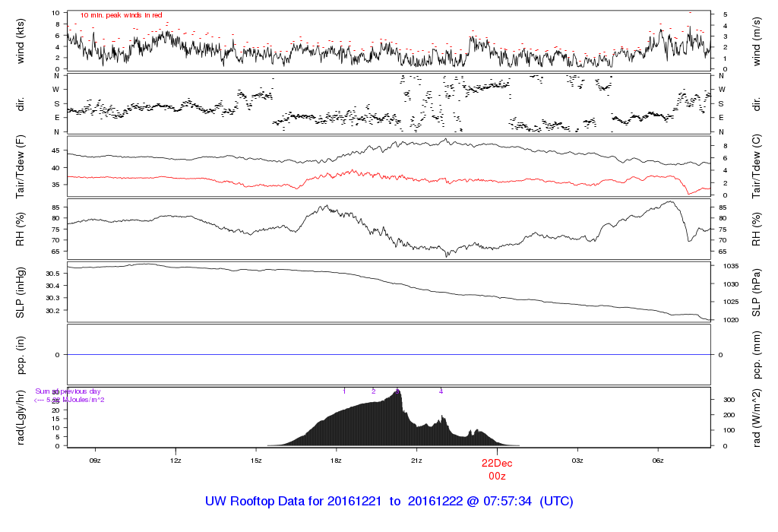Click the 'pcp. (mm)' axis label

click(756, 356)
